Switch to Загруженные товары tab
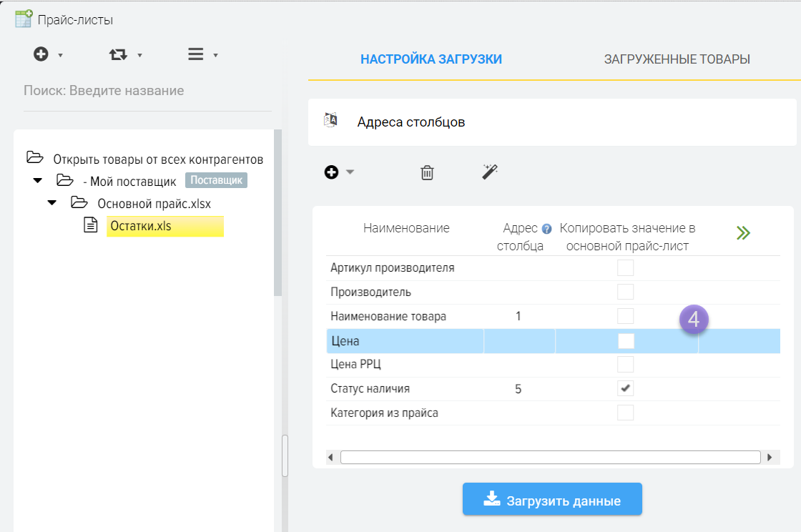This screenshot has width=801, height=532. pos(677,59)
